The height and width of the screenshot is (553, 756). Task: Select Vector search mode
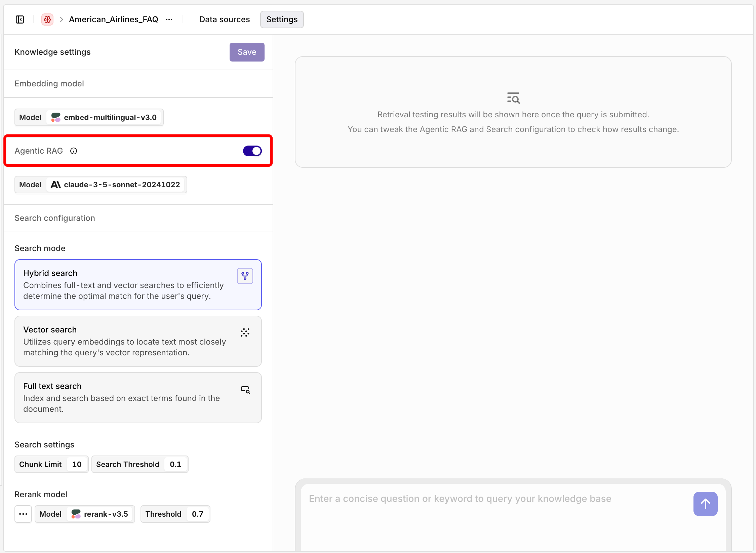(x=138, y=341)
